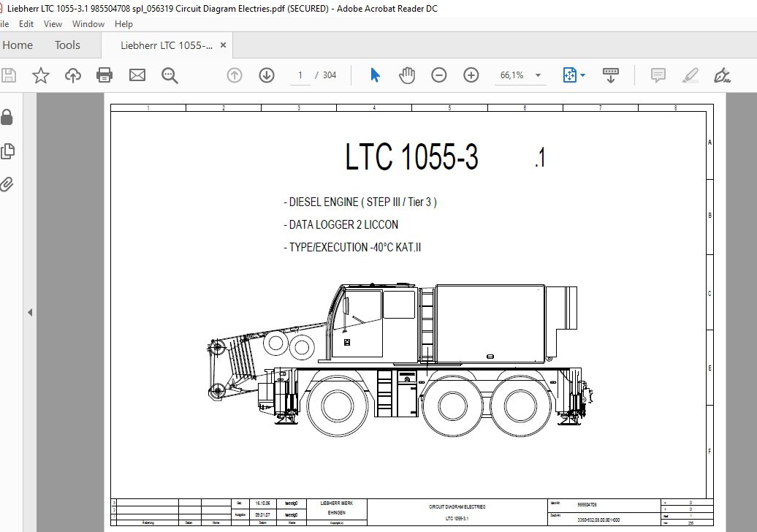Activate the Selection arrow tool
757x532 pixels.
tap(375, 75)
